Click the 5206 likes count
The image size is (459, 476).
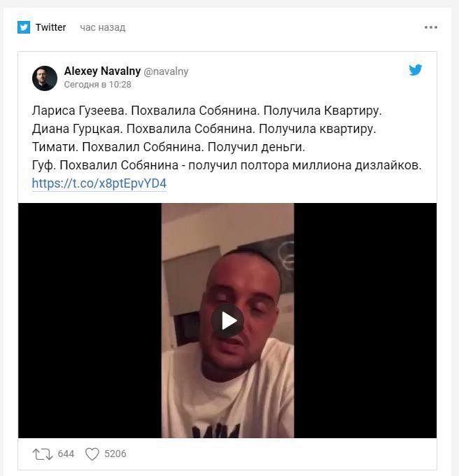115,454
